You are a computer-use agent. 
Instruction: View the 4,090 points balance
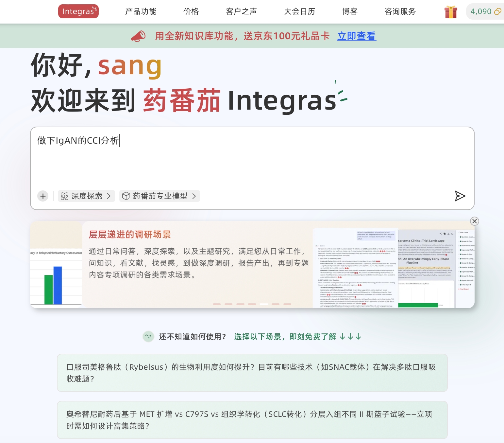pos(481,11)
